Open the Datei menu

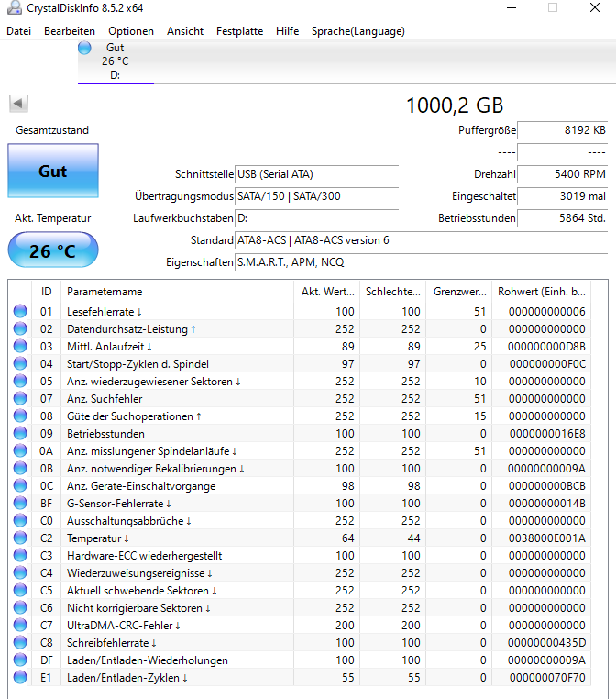pos(18,31)
